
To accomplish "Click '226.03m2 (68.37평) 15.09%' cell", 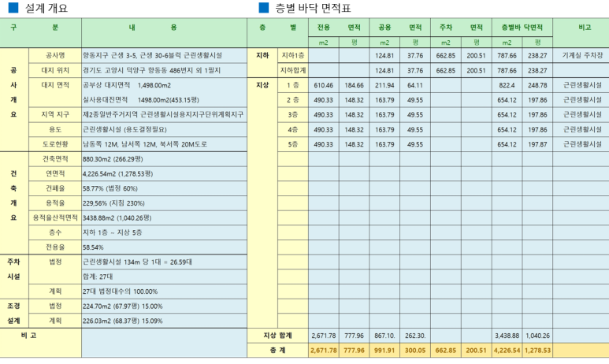I will point(165,321).
